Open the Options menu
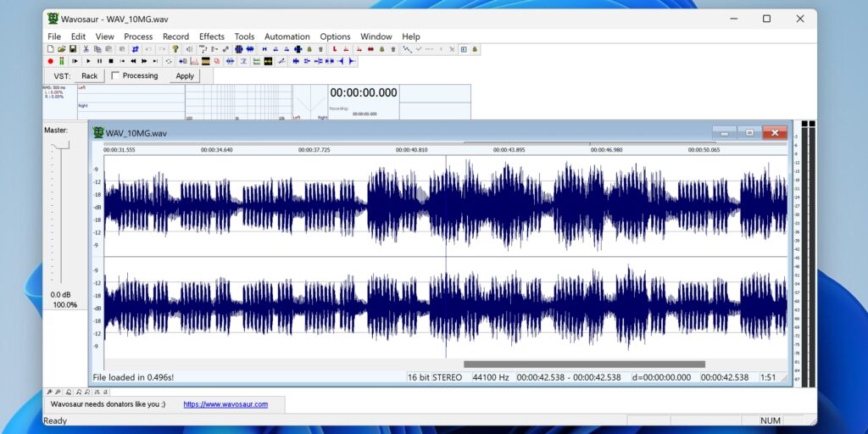This screenshot has height=434, width=868. pos(336,36)
